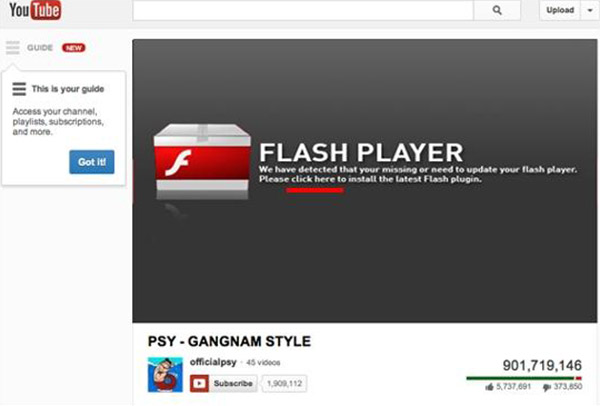600x406 pixels.
Task: Click the 373,850 dislikes number
Action: 568,387
